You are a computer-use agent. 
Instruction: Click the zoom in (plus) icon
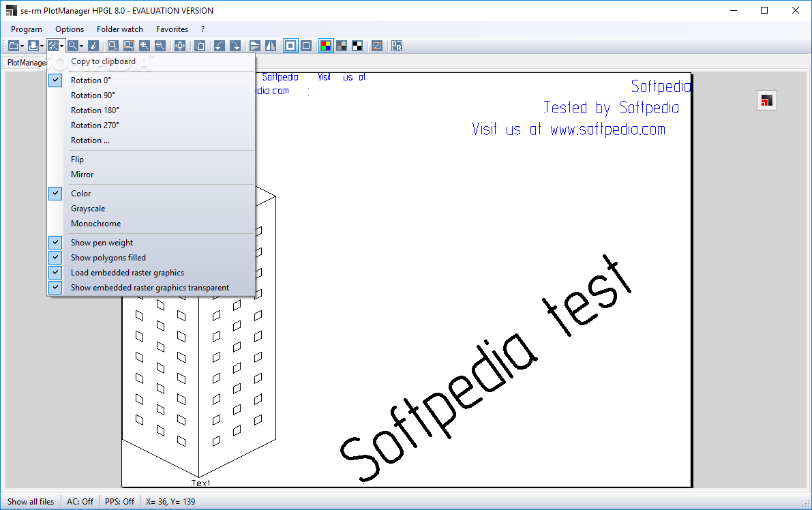(145, 46)
